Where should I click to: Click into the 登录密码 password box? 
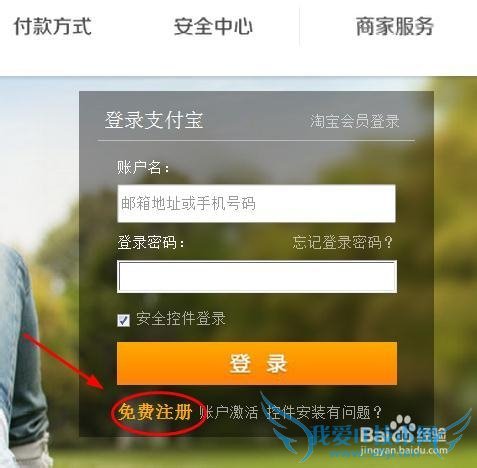tap(257, 277)
